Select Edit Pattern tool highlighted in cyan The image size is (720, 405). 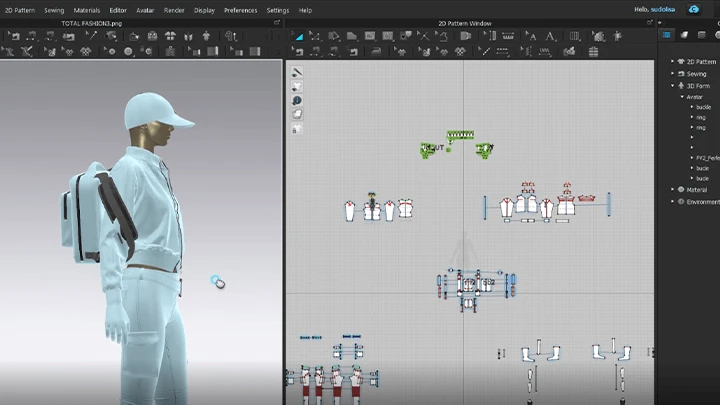click(x=298, y=36)
